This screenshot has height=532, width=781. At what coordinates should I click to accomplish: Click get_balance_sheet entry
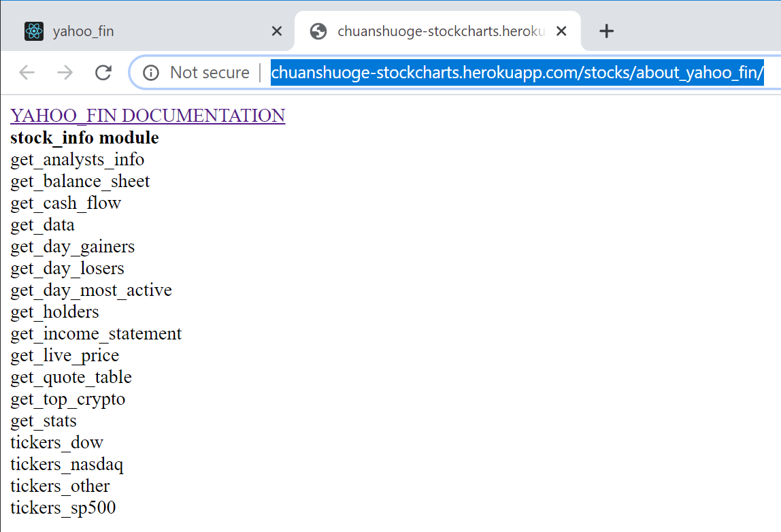point(80,182)
